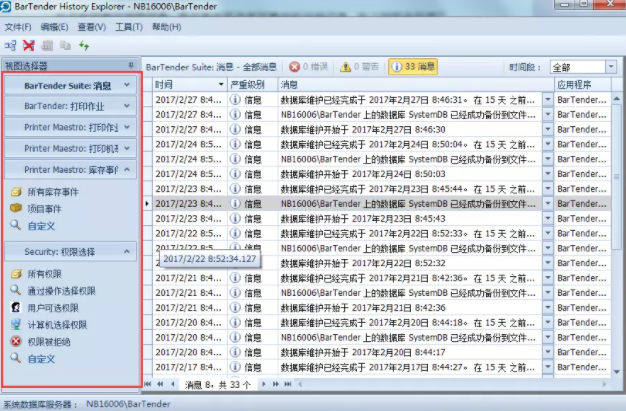Viewport: 626px width, 411px height.
Task: Click the red X delete toolbar icon
Action: [x=29, y=46]
